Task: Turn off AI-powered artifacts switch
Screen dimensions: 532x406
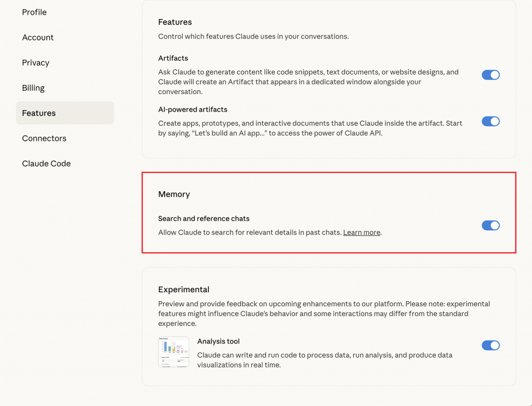Action: pos(490,121)
